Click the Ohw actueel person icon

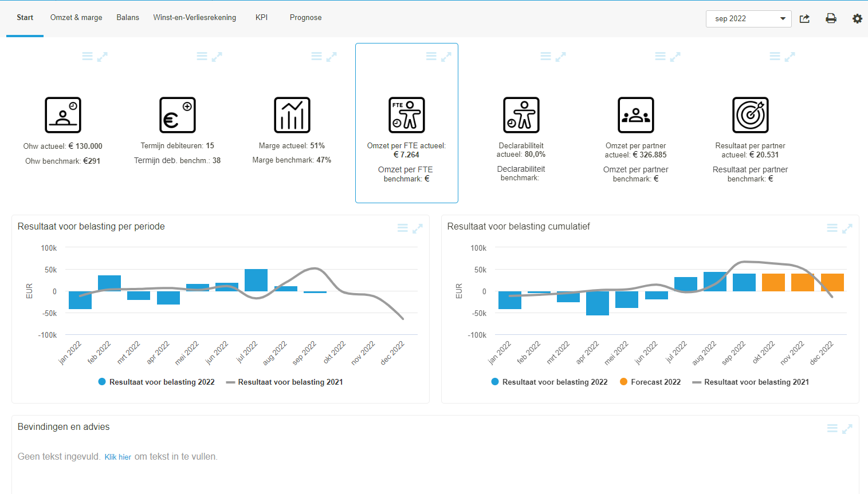[63, 114]
